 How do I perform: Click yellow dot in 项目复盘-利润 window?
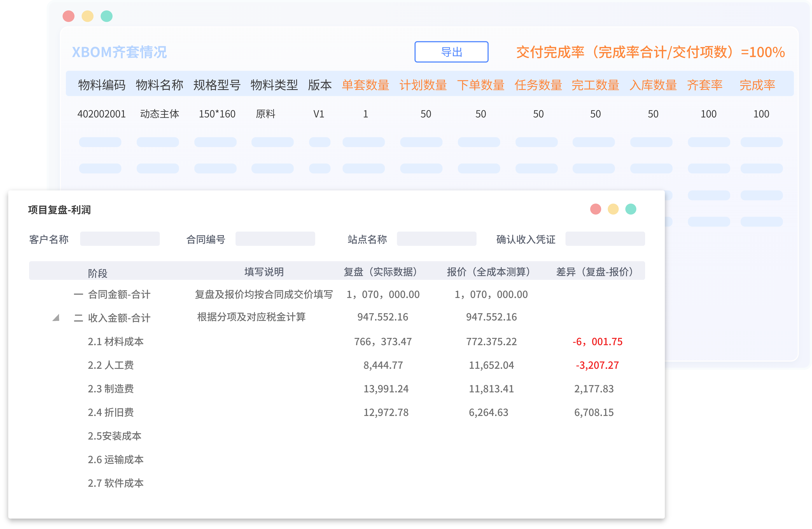tap(613, 209)
